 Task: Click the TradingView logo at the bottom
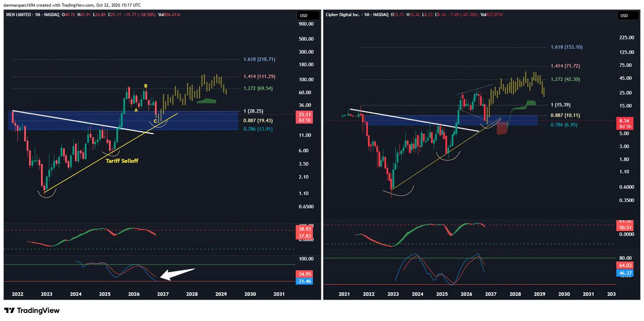(x=32, y=311)
